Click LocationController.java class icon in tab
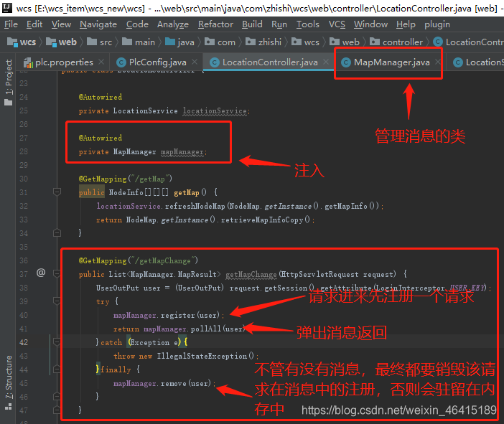The height and width of the screenshot is (424, 504). (215, 62)
